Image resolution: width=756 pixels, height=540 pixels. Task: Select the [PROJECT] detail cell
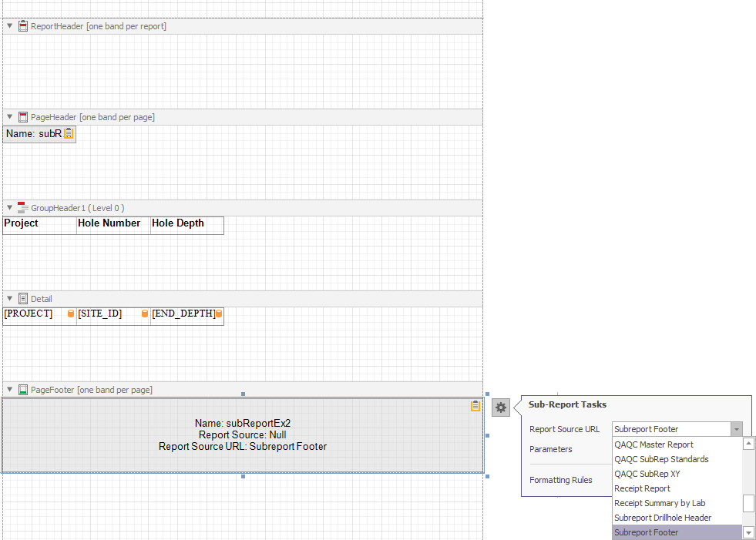pyautogui.click(x=39, y=317)
